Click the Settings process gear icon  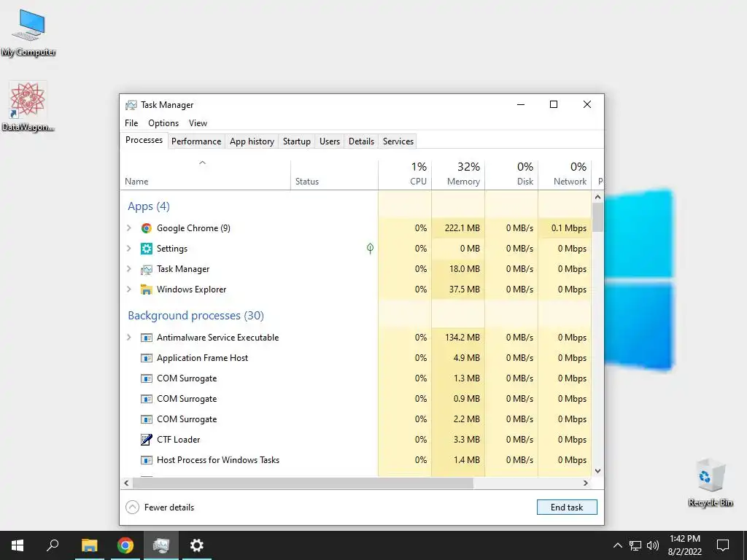pyautogui.click(x=146, y=249)
